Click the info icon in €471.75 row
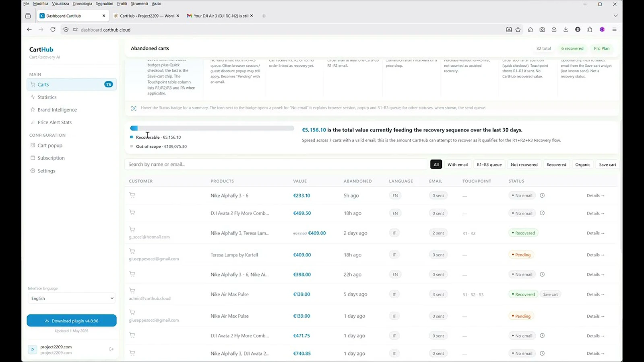 [x=542, y=335]
